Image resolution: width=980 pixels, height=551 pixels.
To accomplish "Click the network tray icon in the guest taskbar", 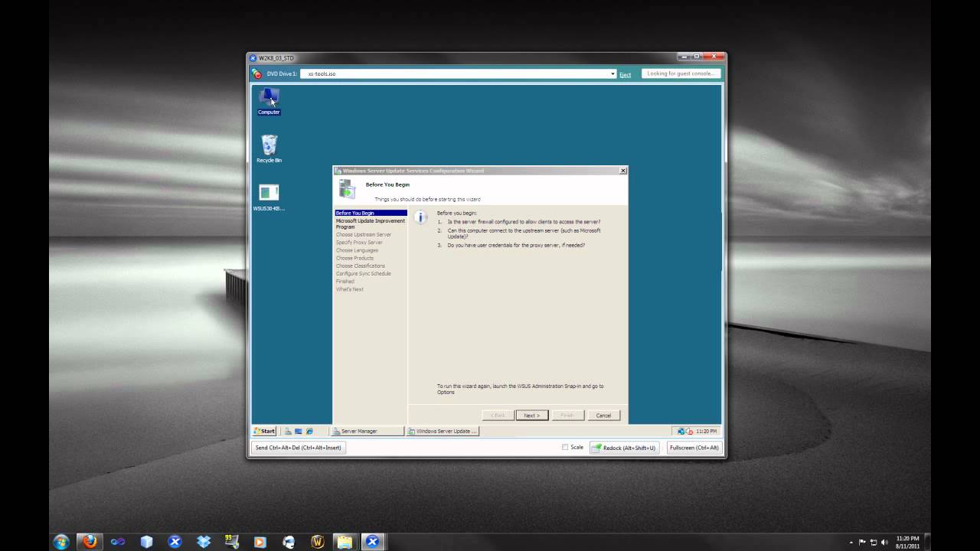I will [681, 431].
